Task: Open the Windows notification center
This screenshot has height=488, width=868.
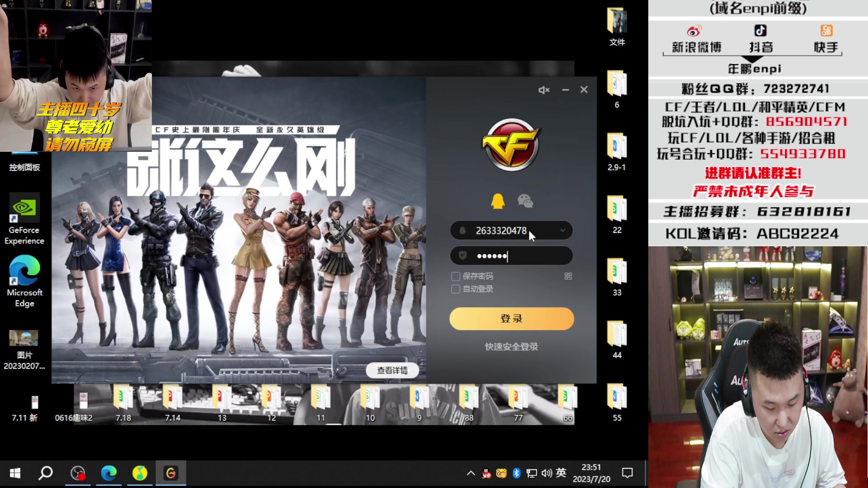Action: pyautogui.click(x=627, y=473)
